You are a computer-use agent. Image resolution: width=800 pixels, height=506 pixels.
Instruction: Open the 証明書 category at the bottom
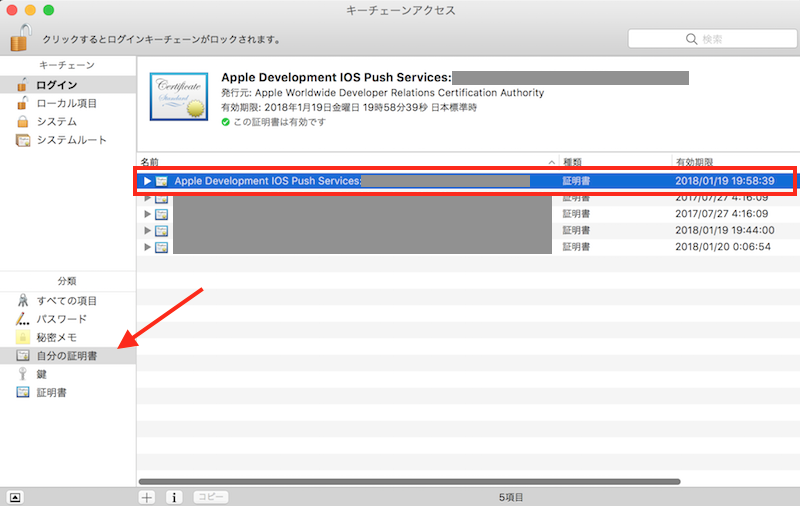click(x=68, y=392)
